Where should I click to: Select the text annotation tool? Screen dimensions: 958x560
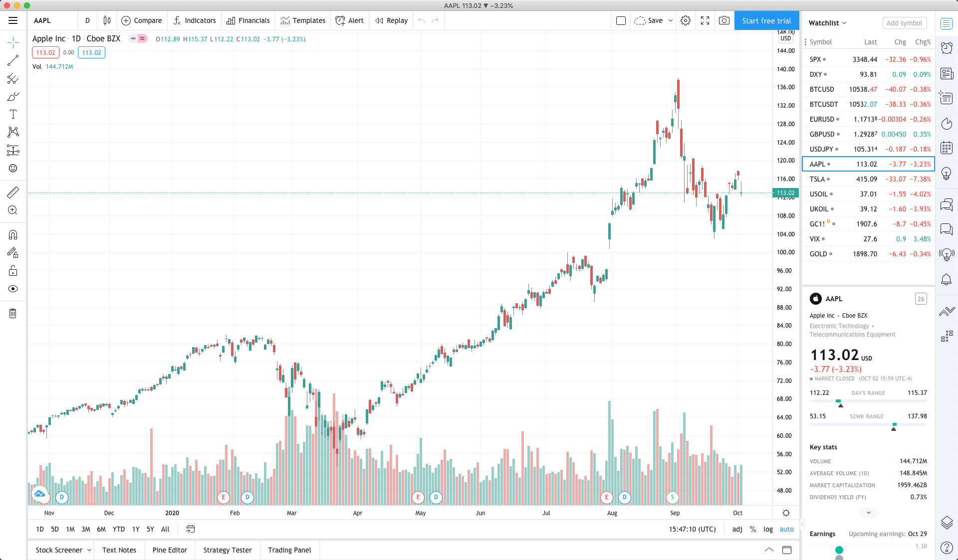pos(13,114)
